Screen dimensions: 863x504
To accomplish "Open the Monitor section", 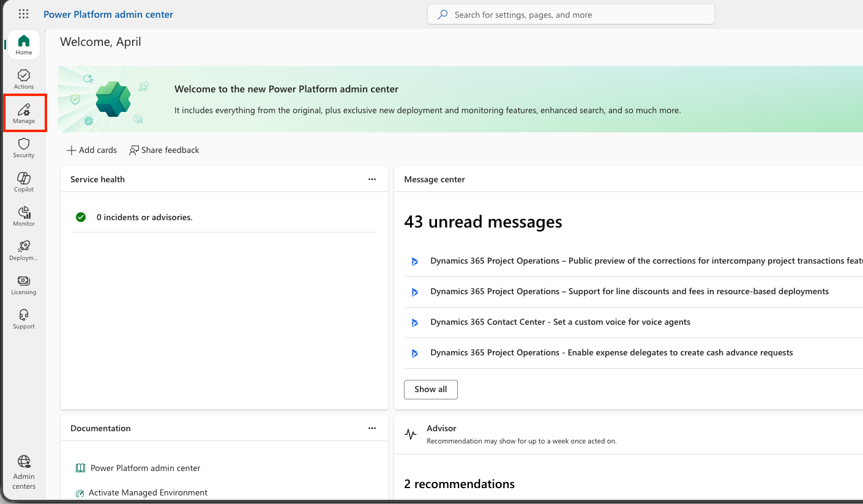I will tap(24, 216).
